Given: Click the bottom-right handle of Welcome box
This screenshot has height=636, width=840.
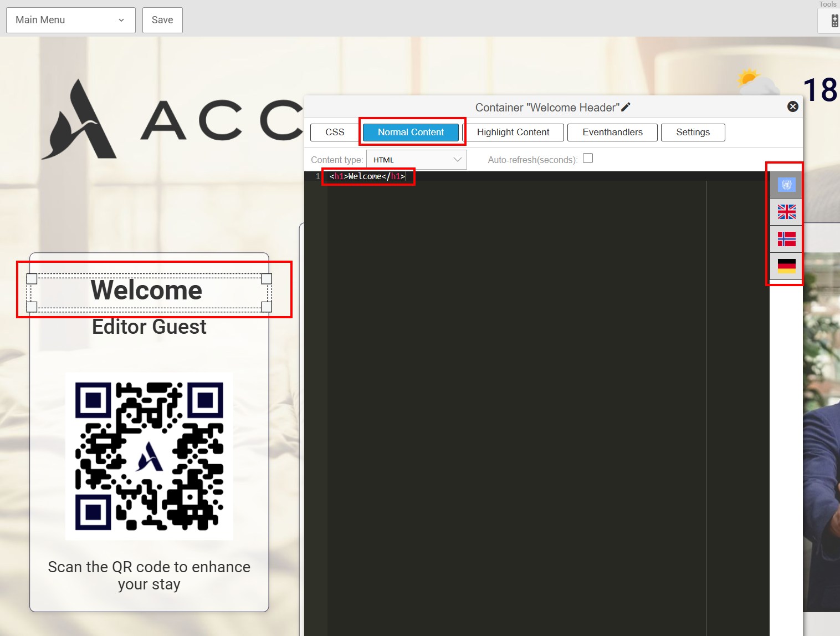Looking at the screenshot, I should 267,307.
